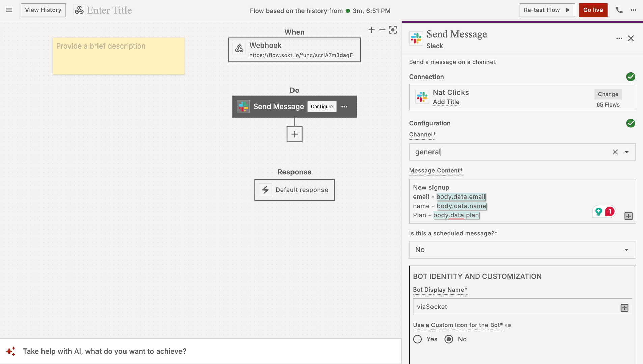The width and height of the screenshot is (643, 364).
Task: Open Send Message step options menu
Action: 344,107
